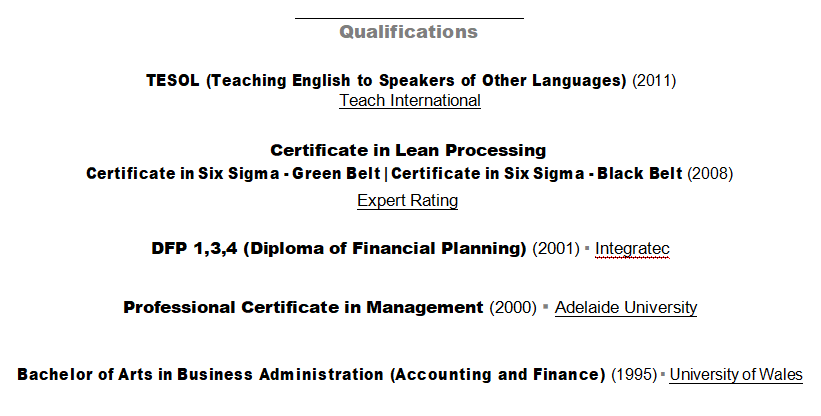Click the horizontal rule above Qualifications
Image resolution: width=821 pixels, height=416 pixels.
point(408,18)
